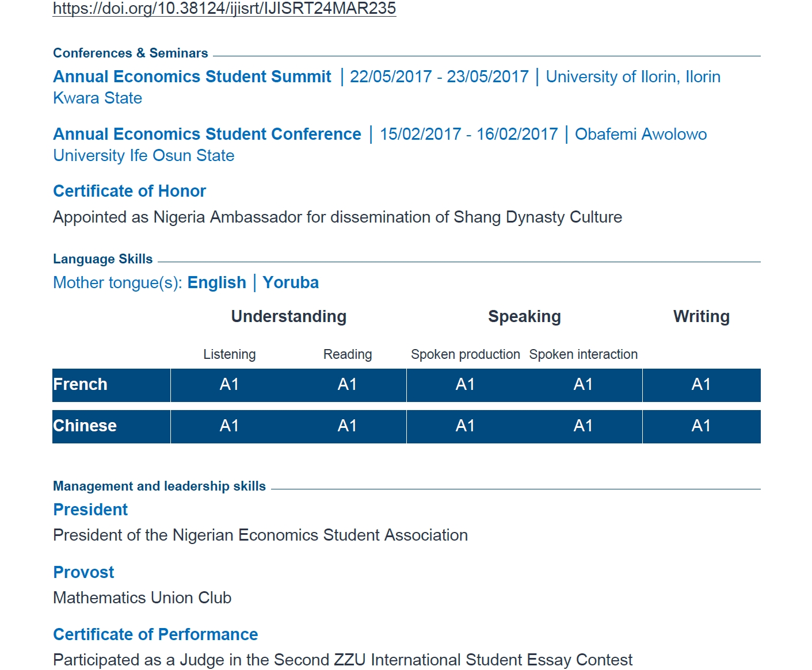Viewport: 812px width, 670px height.
Task: Click the French Listening A1 cell
Action: (x=229, y=384)
